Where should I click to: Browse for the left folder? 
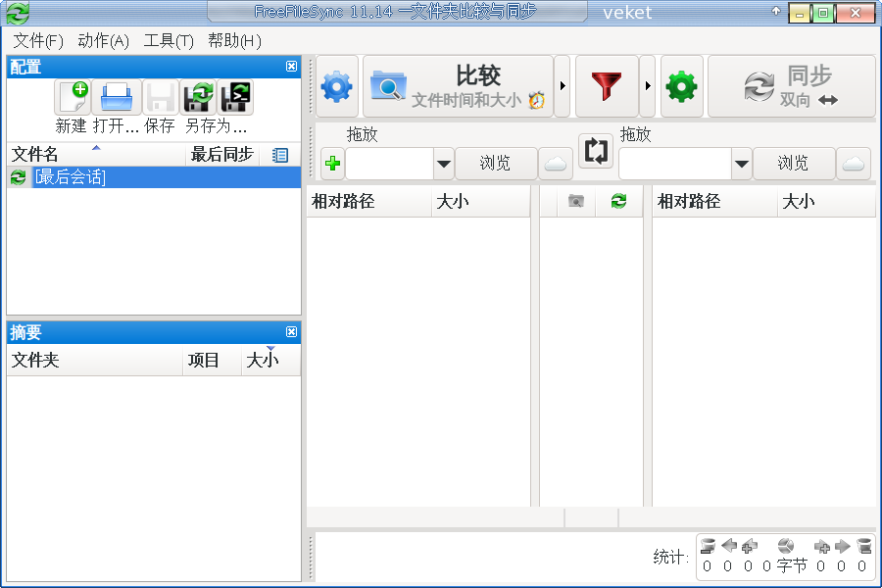coord(496,164)
